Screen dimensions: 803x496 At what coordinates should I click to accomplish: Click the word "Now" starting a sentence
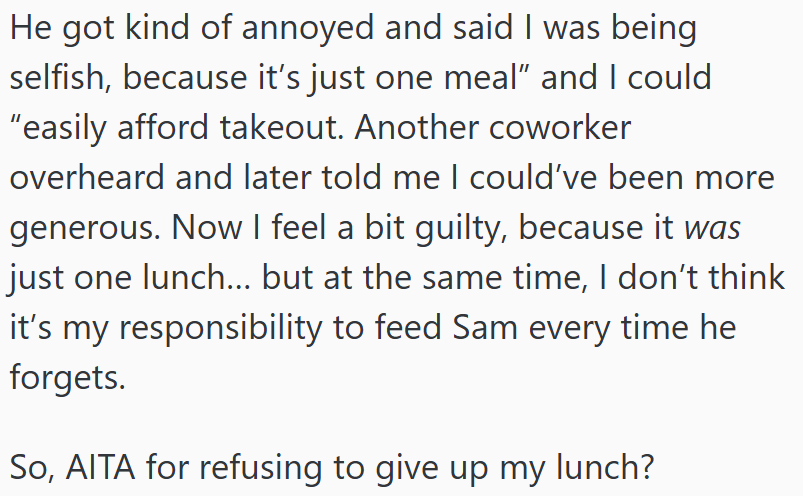pyautogui.click(x=206, y=227)
